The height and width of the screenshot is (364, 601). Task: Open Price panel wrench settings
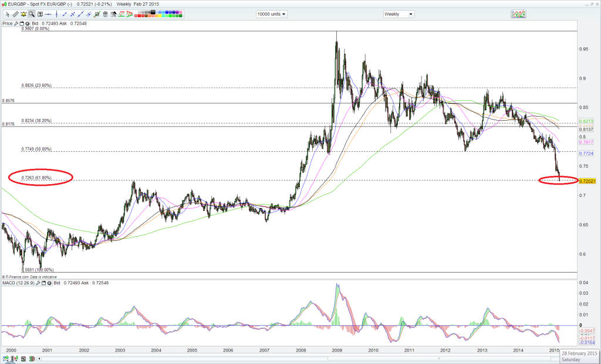(16, 23)
